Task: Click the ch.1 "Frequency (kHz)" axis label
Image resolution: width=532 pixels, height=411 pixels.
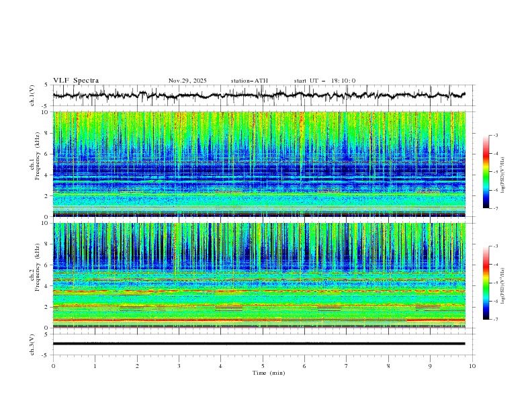Action: tap(38, 156)
